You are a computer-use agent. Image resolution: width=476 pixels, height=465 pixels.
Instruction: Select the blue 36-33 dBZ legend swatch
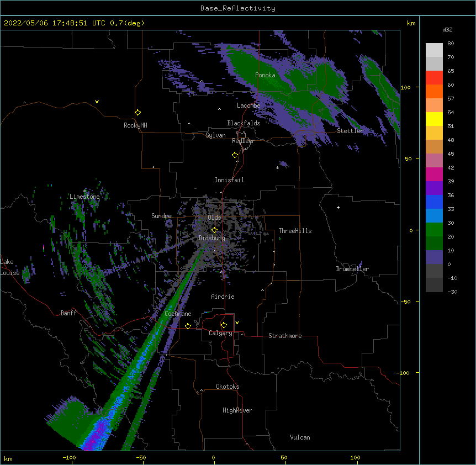point(434,202)
